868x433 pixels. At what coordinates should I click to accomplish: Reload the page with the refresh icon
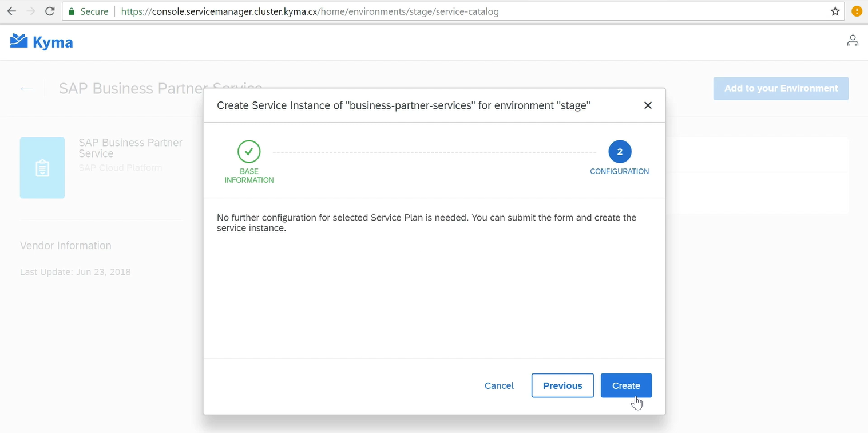click(x=50, y=11)
